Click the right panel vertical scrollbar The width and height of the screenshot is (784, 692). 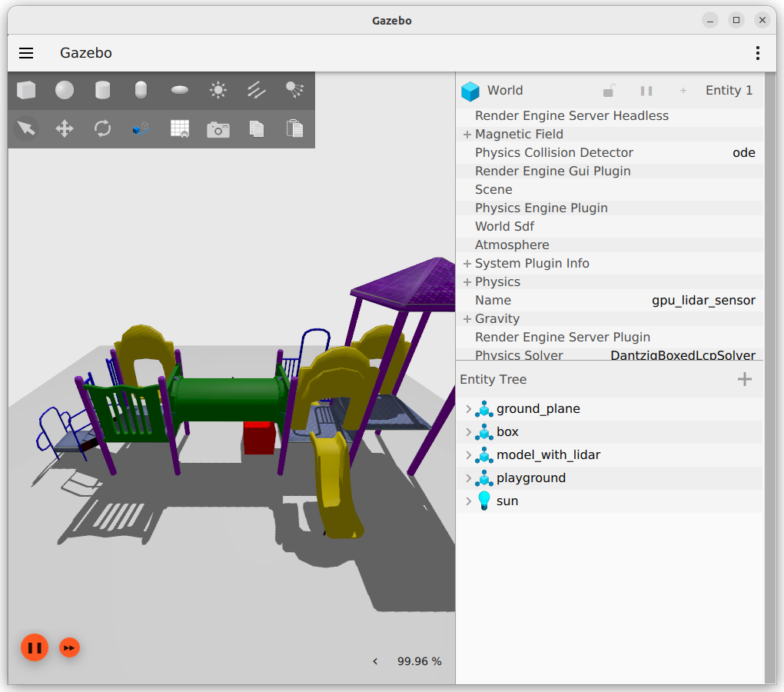coord(770,378)
